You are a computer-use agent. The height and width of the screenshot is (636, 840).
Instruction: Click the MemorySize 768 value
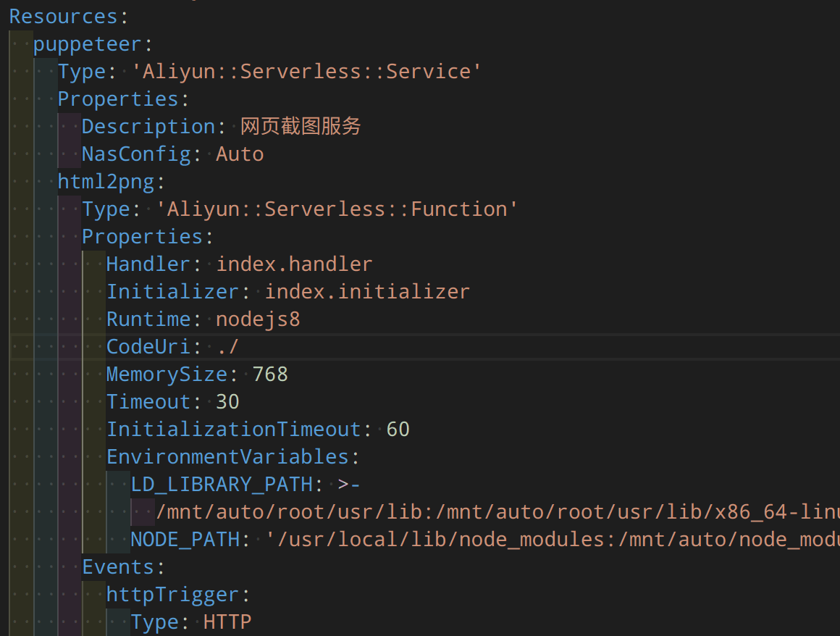tap(271, 373)
